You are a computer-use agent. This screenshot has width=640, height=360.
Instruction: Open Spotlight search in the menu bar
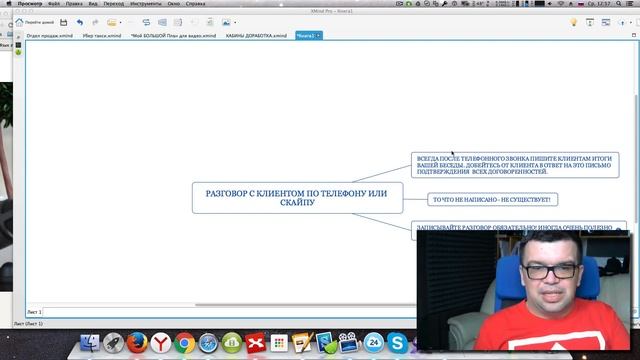coord(619,4)
